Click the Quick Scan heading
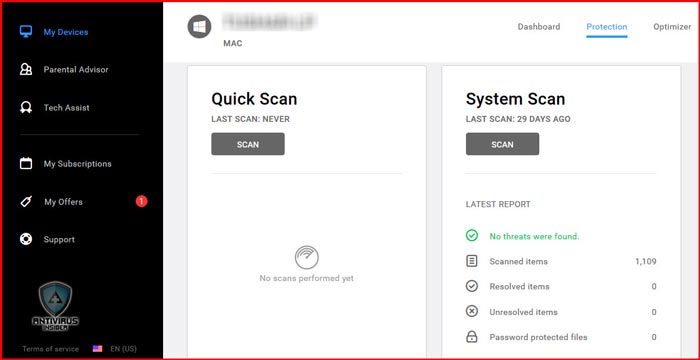Image resolution: width=700 pixels, height=360 pixels. pyautogui.click(x=254, y=99)
